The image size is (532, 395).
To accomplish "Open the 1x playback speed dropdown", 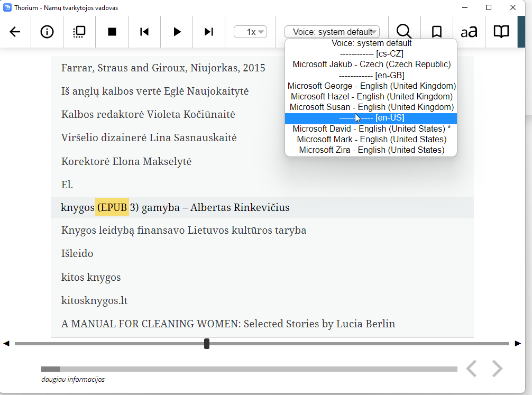I will 251,32.
